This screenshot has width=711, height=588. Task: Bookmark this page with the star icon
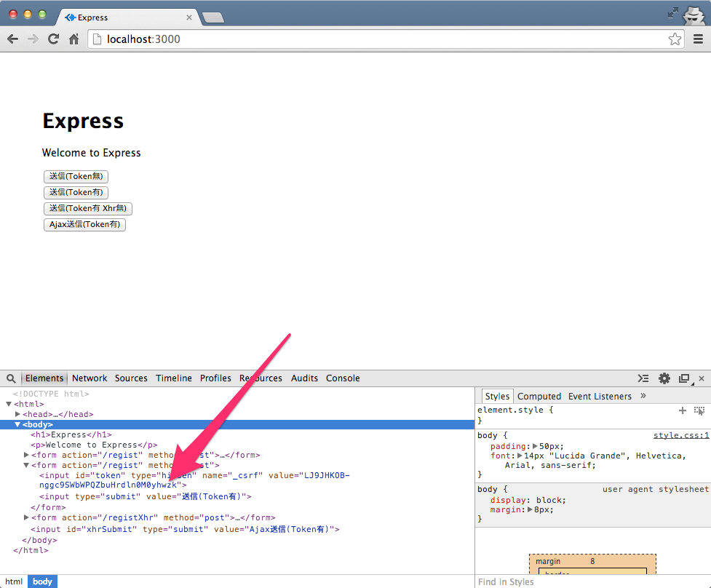[675, 39]
